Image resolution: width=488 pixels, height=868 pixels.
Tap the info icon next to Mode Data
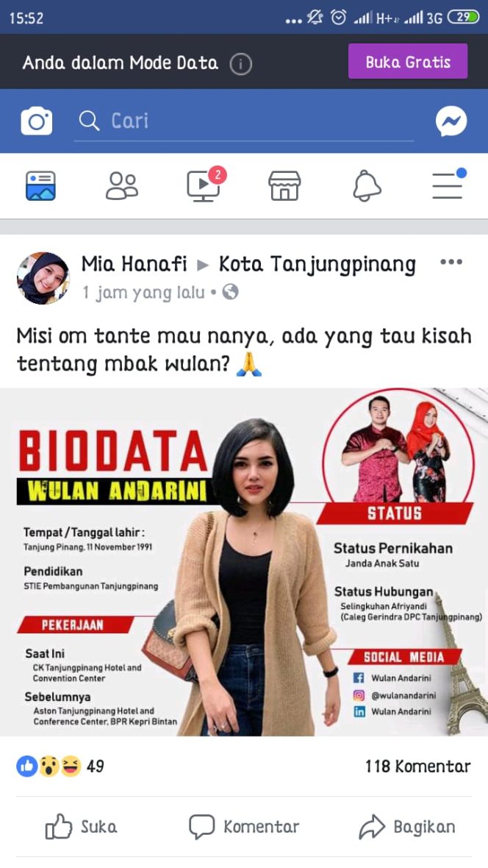(x=240, y=64)
